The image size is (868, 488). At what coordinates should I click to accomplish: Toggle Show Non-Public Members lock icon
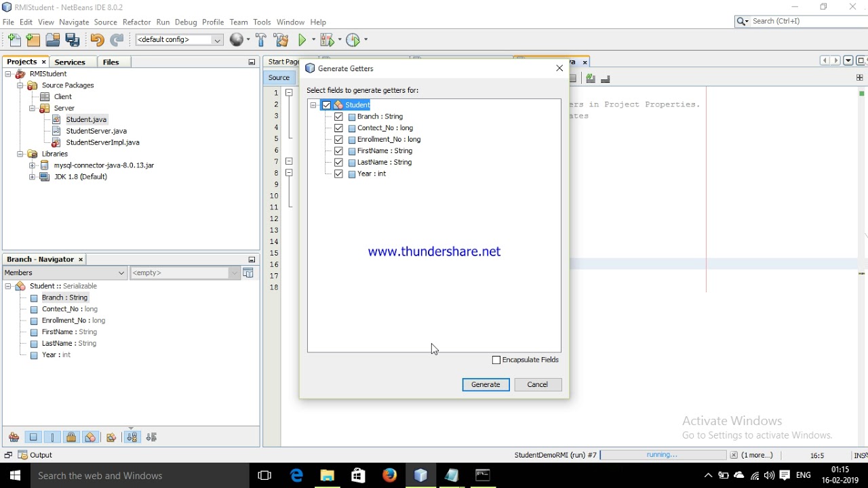(x=71, y=437)
